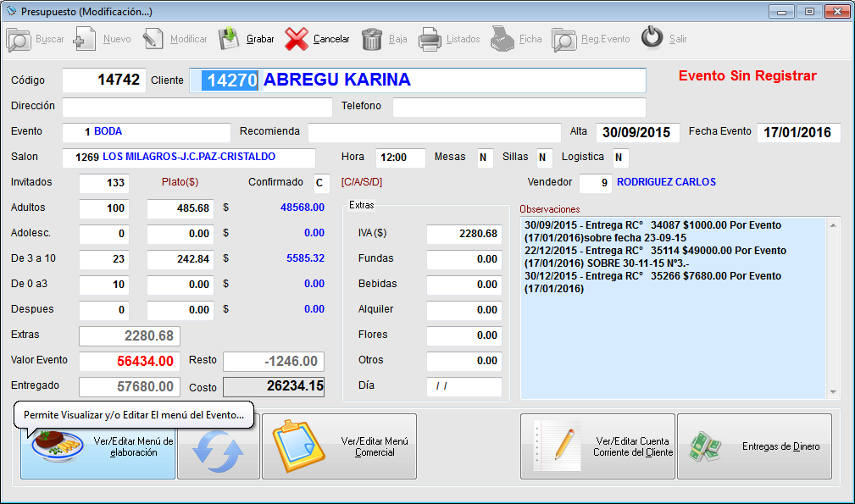The height and width of the screenshot is (504, 855).
Task: Click the Código field 14742
Action: (103, 80)
